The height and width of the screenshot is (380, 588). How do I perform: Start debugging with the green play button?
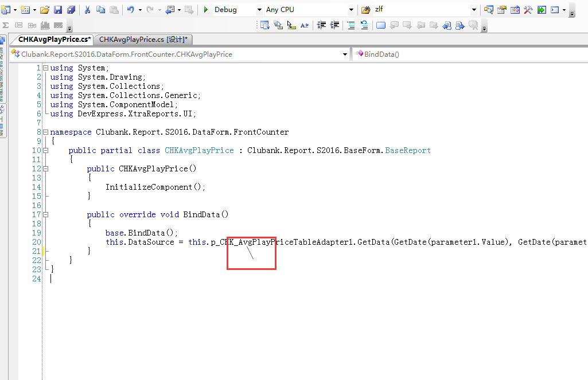(205, 10)
